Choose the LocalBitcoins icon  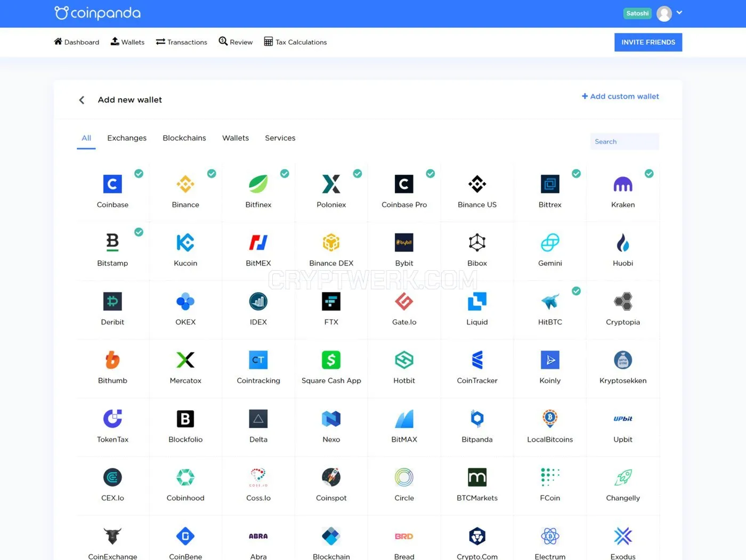click(x=550, y=419)
